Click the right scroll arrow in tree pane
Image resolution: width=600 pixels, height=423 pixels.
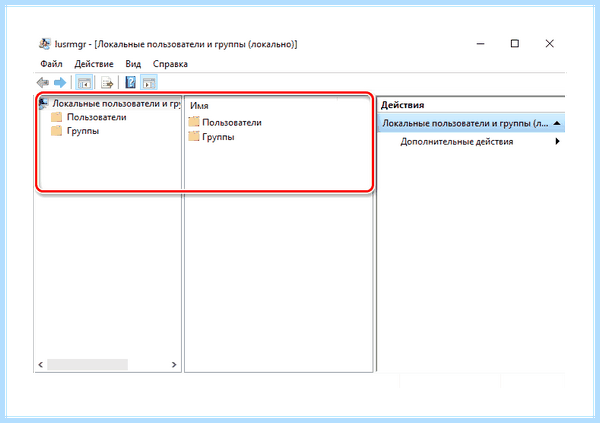(x=174, y=364)
